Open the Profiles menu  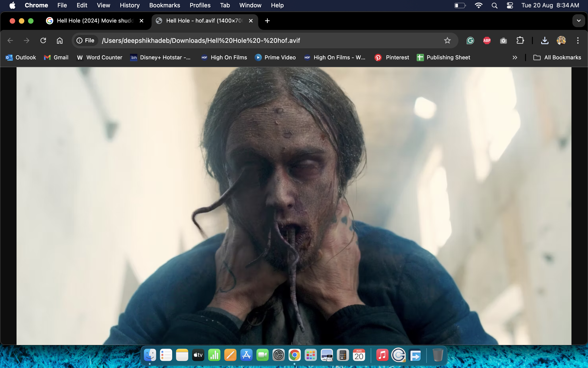(200, 5)
